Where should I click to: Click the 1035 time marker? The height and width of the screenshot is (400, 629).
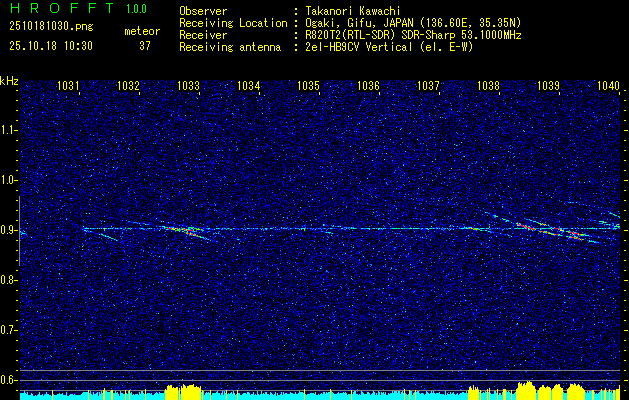(308, 85)
